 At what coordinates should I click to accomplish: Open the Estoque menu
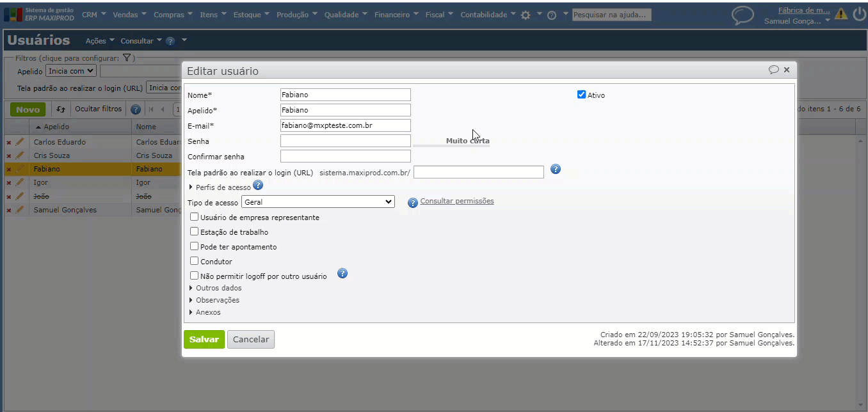pyautogui.click(x=251, y=15)
